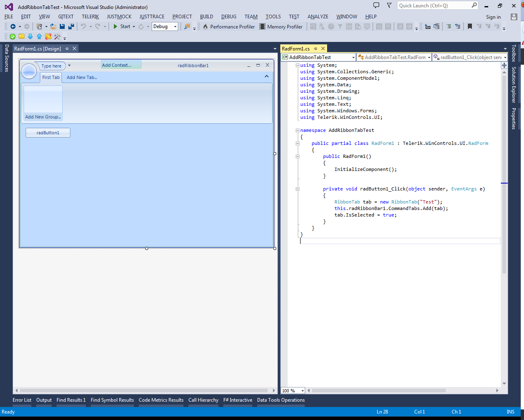This screenshot has width=524, height=420.
Task: Collapse the ribbon using the chevron arrow
Action: 266,77
